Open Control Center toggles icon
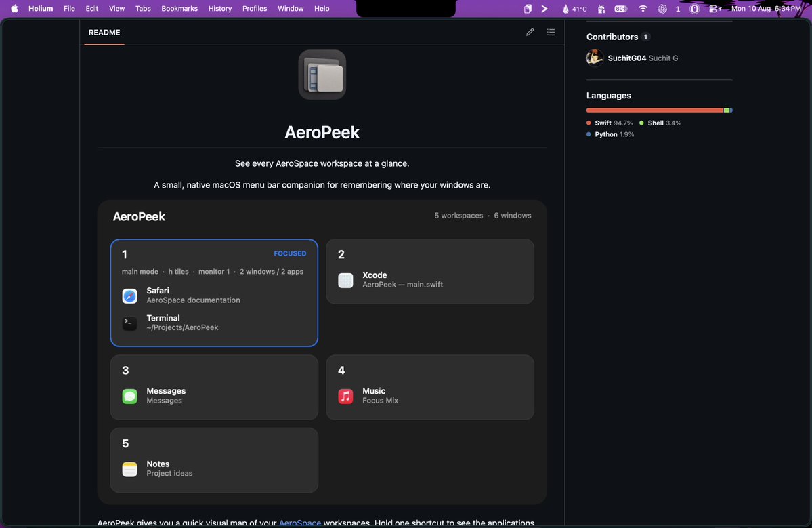This screenshot has width=812, height=528. tap(715, 9)
